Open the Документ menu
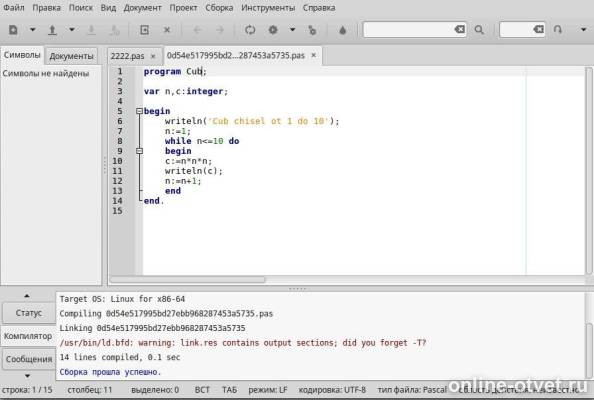The height and width of the screenshot is (400, 594). click(142, 8)
